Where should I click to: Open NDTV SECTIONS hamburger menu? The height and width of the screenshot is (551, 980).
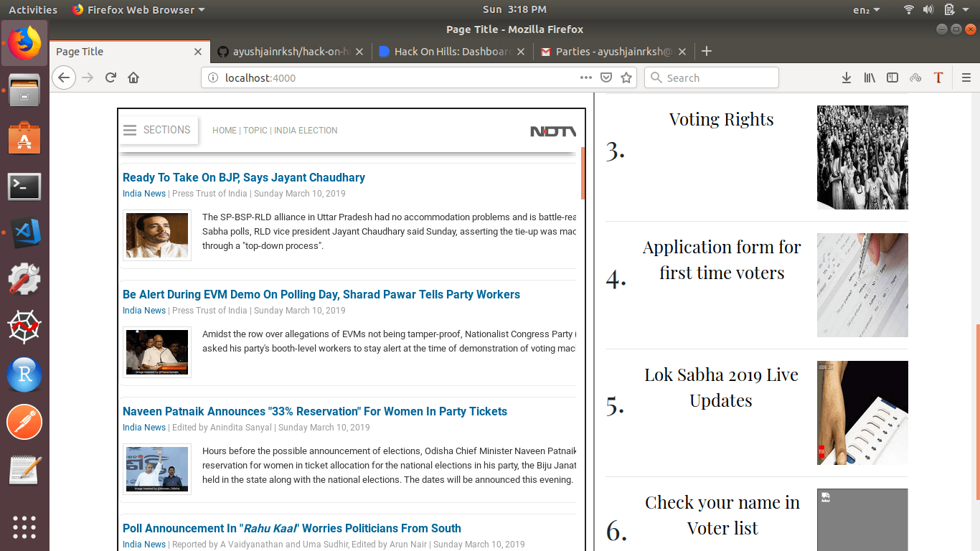tap(158, 130)
